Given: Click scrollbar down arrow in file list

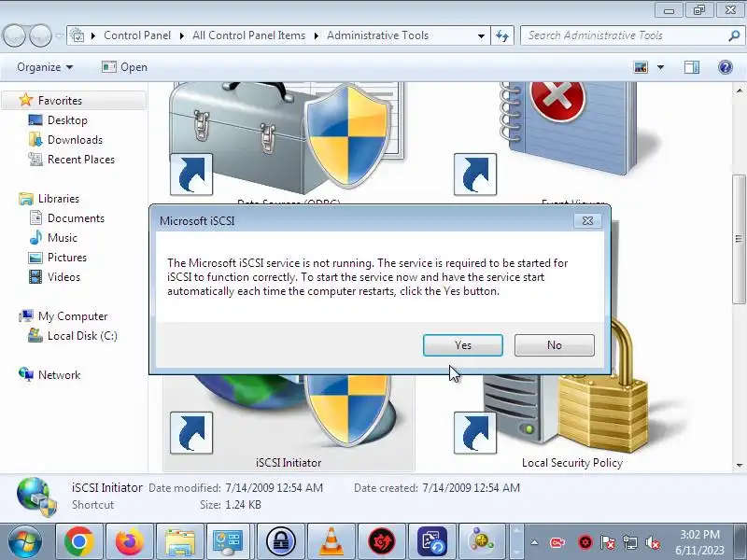Looking at the screenshot, I should [x=739, y=465].
